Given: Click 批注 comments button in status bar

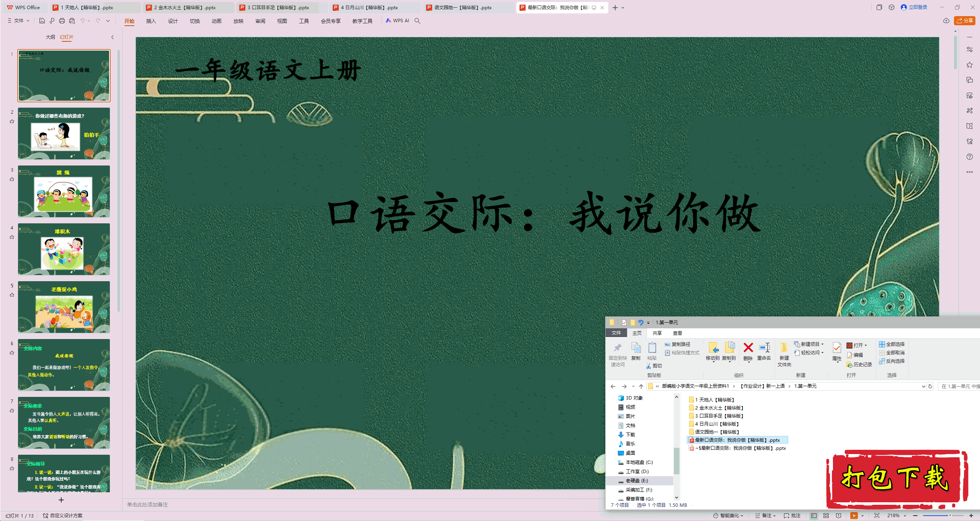Looking at the screenshot, I should point(792,516).
